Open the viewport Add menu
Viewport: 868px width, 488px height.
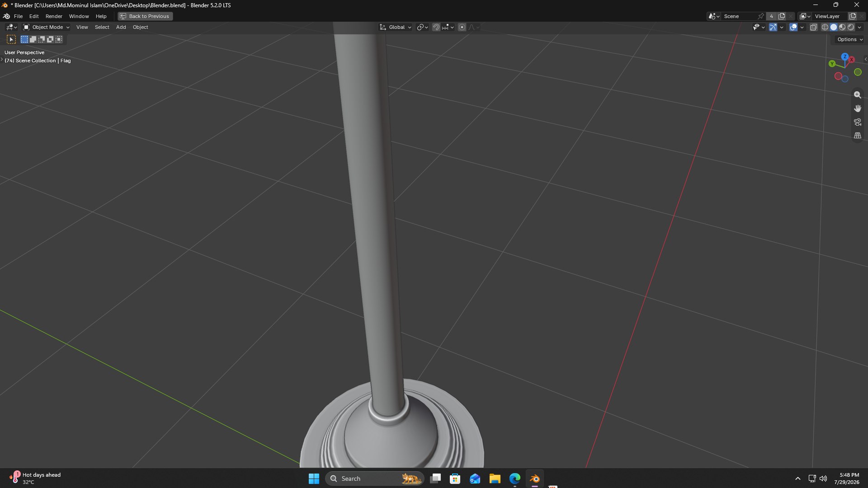point(121,27)
